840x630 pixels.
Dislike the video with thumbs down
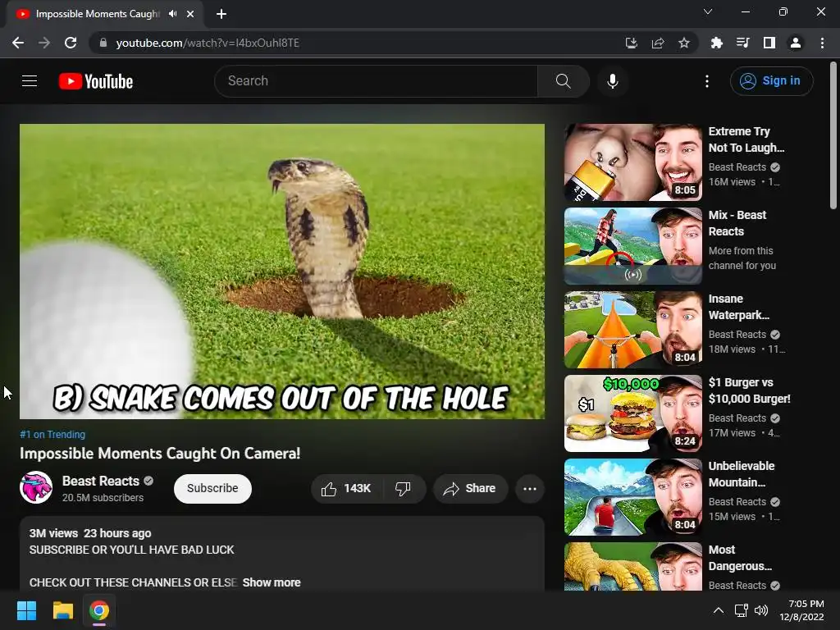403,489
